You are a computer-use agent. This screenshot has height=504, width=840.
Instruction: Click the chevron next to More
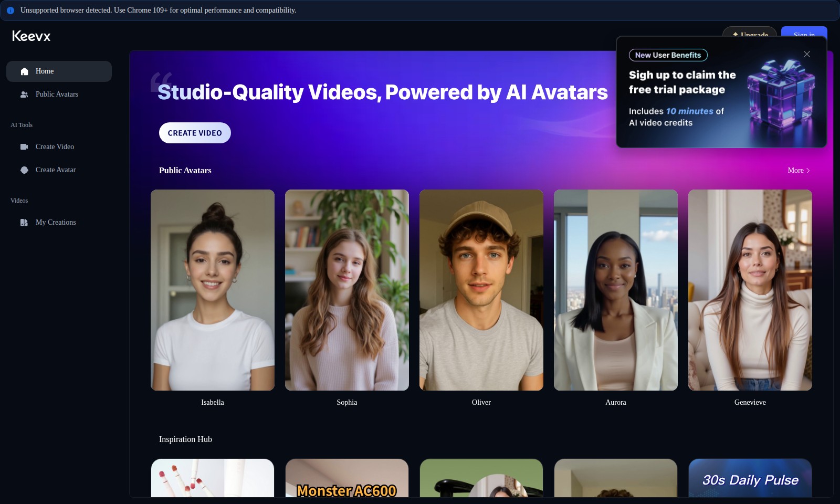point(808,171)
